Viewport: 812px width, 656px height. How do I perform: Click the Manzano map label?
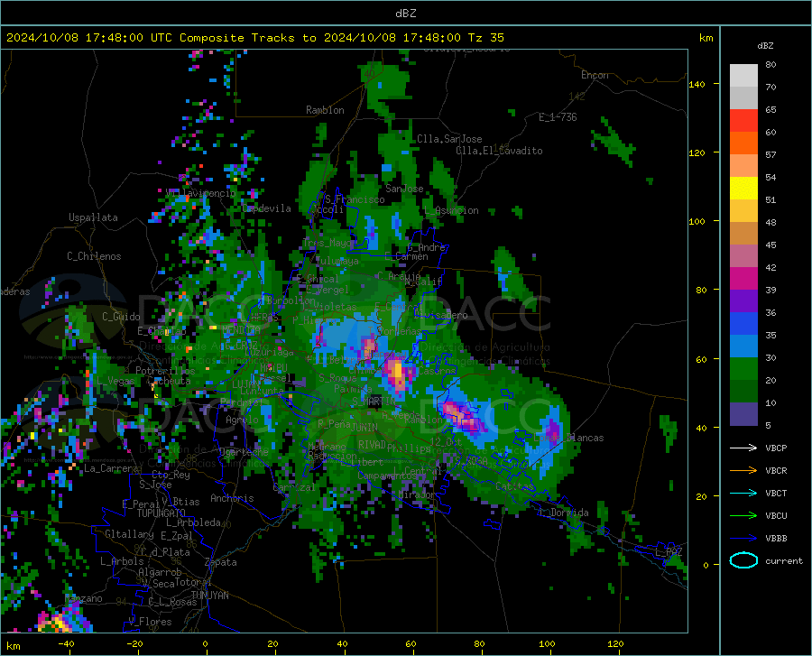[x=83, y=598]
